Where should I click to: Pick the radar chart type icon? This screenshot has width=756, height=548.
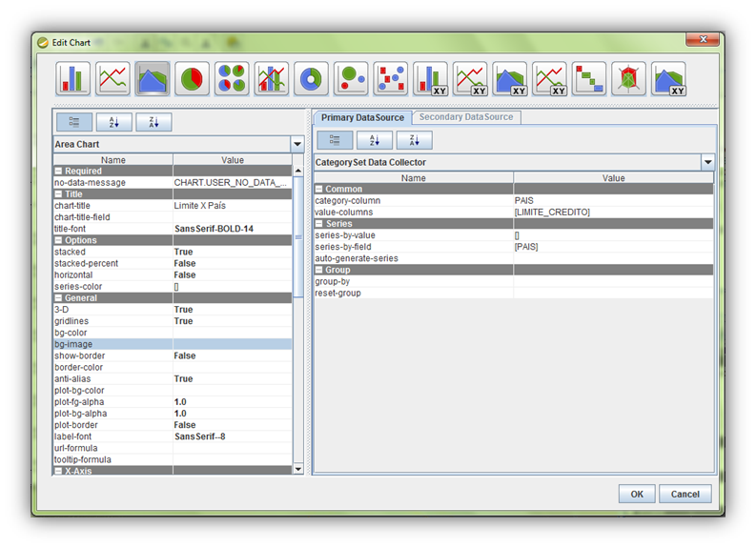[x=628, y=79]
